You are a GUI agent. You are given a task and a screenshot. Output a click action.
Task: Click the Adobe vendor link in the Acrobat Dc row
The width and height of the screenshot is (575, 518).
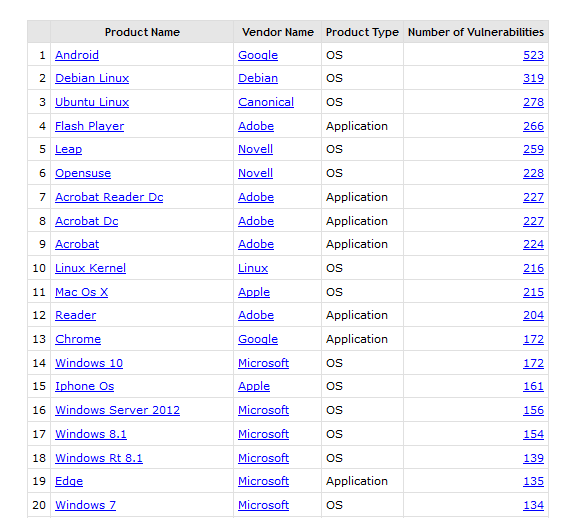pos(256,221)
